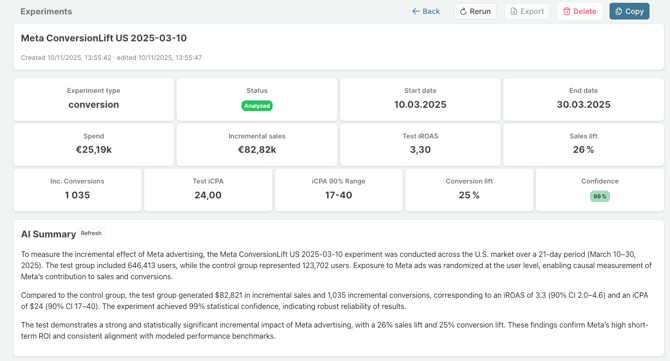The width and height of the screenshot is (670, 361).
Task: Click the Experiment type label
Action: [x=94, y=91]
